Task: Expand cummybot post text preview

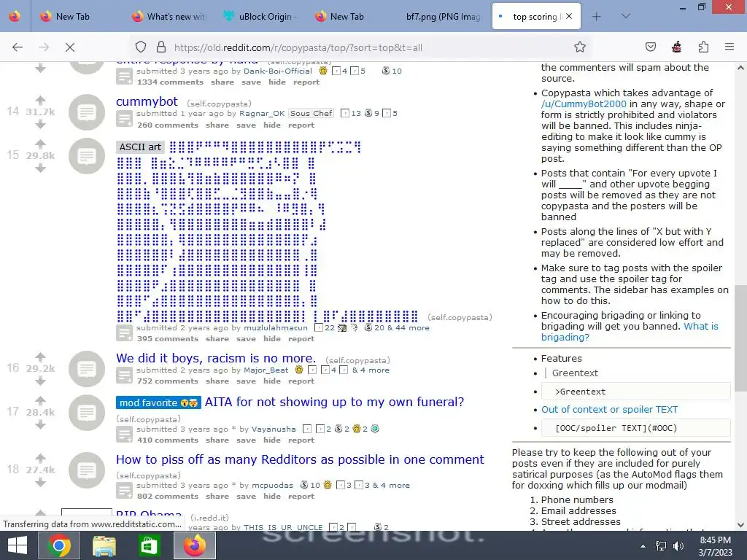Action: [x=124, y=119]
